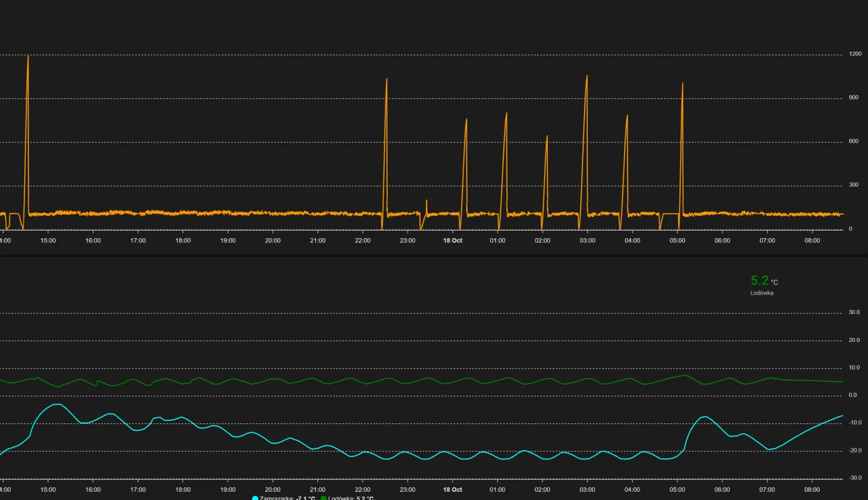Click the 30.0 label on the temperature axis

coord(854,313)
